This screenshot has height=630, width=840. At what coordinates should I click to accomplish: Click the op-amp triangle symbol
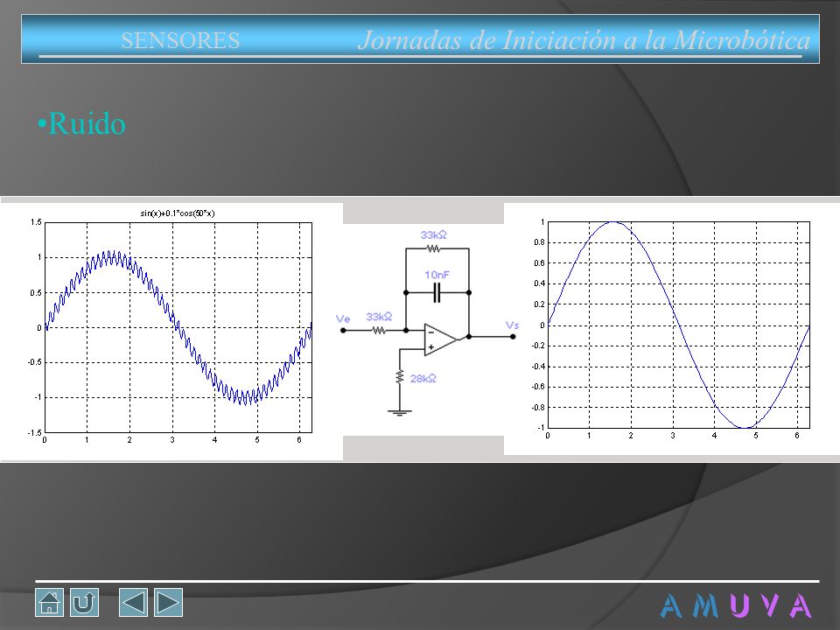pyautogui.click(x=441, y=339)
